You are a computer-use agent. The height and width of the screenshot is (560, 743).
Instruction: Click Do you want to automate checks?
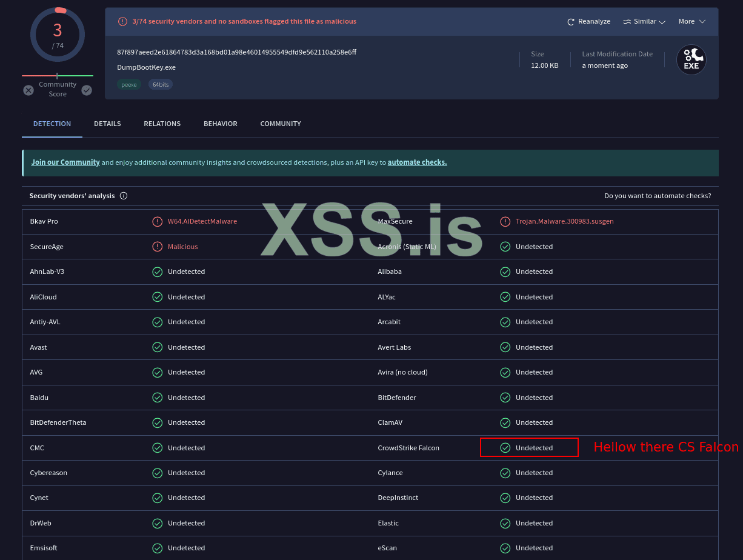[x=658, y=196]
